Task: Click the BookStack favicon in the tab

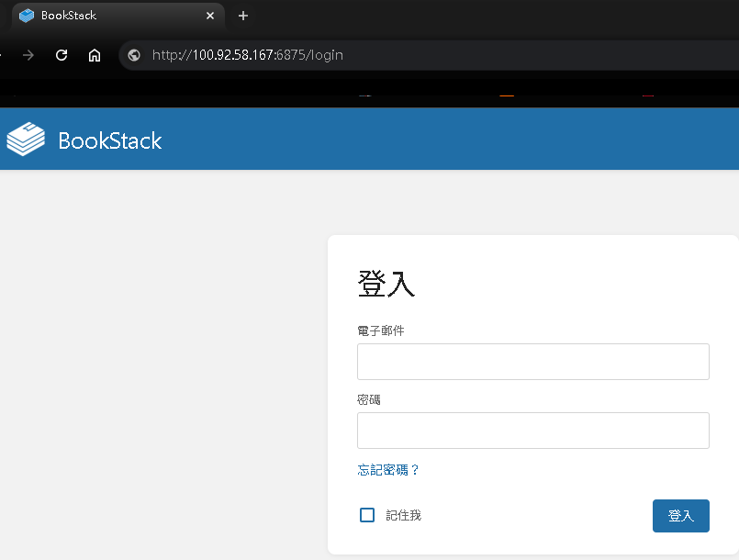Action: 27,16
